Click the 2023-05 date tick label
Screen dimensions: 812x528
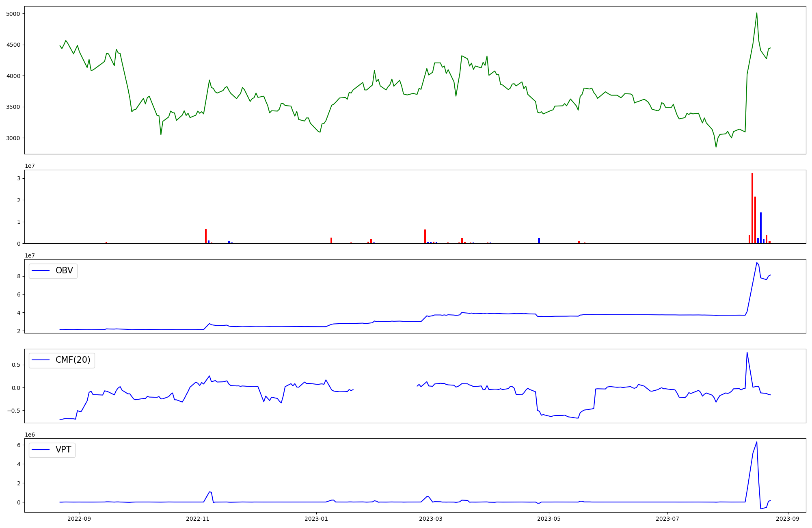[x=549, y=519]
